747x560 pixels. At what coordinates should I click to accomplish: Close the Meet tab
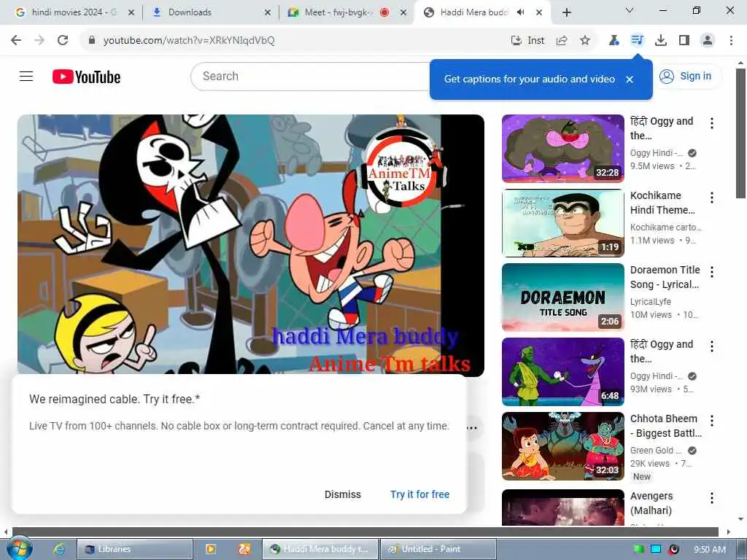[x=403, y=13]
